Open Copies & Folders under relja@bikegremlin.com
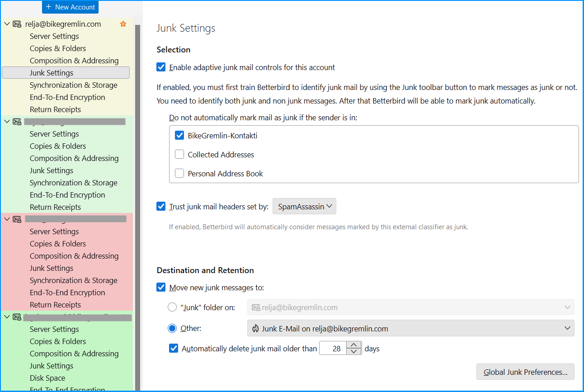Viewport: 584px width, 392px height. coord(58,48)
